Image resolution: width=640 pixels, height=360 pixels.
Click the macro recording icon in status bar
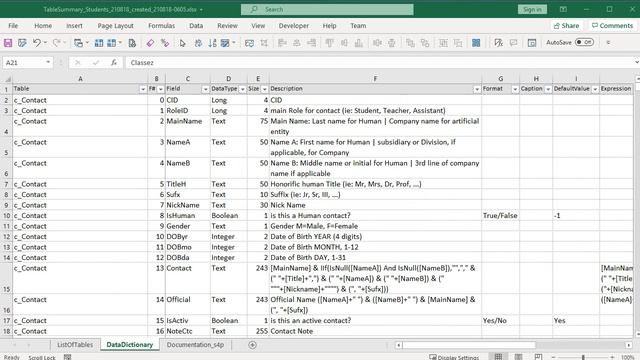pos(67,357)
